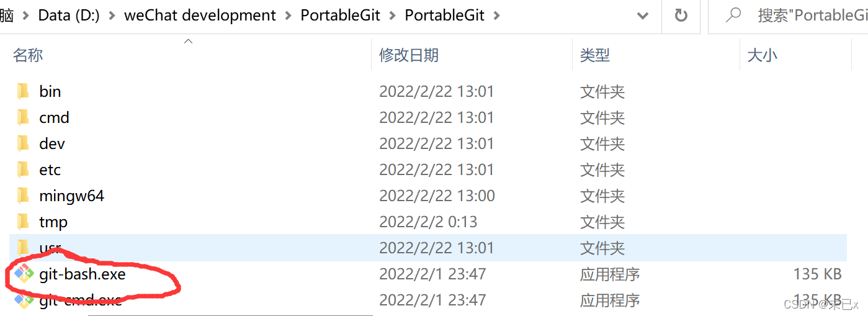Select the cmd folder icon
This screenshot has width=868, height=316.
coord(23,117)
